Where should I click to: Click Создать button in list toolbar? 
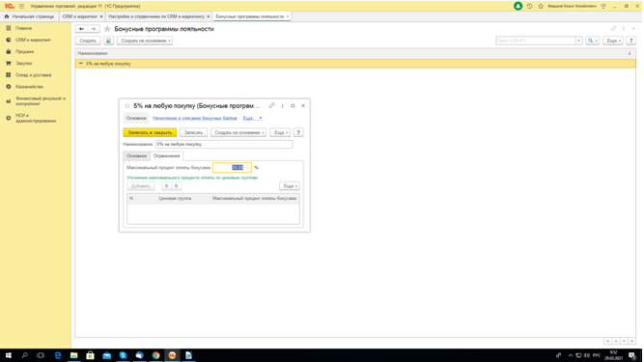(x=88, y=41)
